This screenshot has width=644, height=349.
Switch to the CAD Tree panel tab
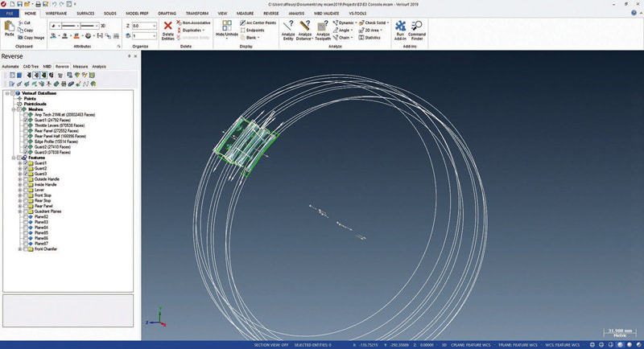pos(31,67)
